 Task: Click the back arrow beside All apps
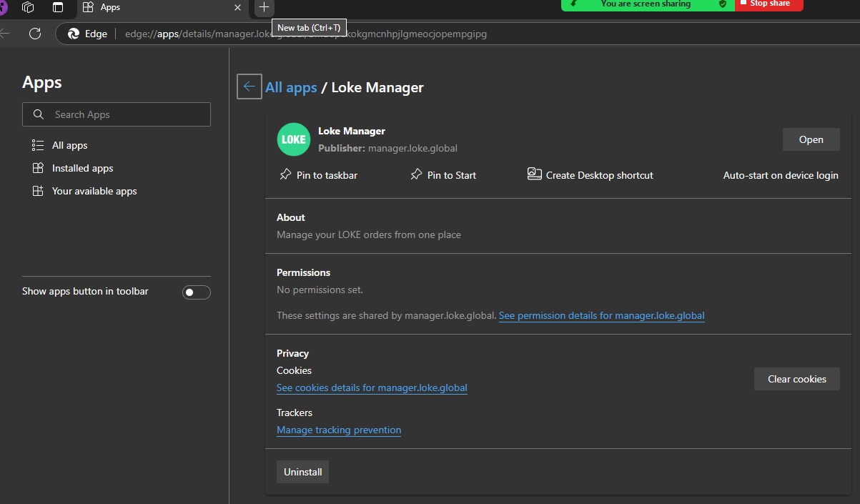point(249,87)
